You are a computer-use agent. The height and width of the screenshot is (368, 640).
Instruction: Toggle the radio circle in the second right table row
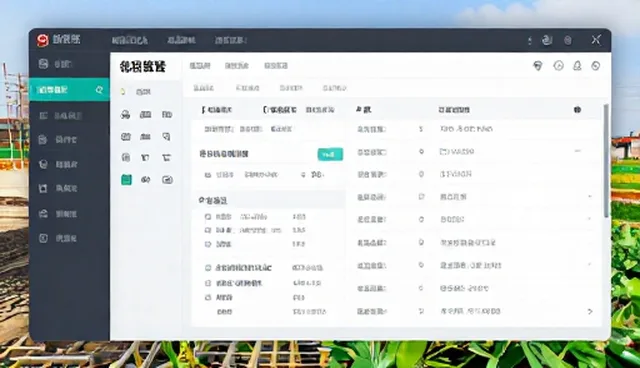click(421, 151)
